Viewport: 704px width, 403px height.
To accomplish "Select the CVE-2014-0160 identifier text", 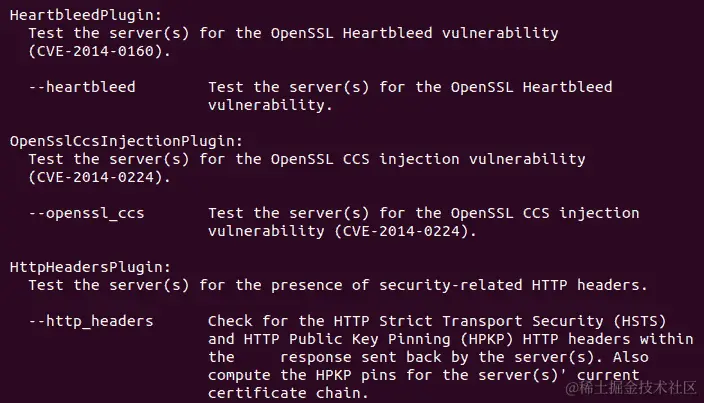I will click(x=95, y=51).
